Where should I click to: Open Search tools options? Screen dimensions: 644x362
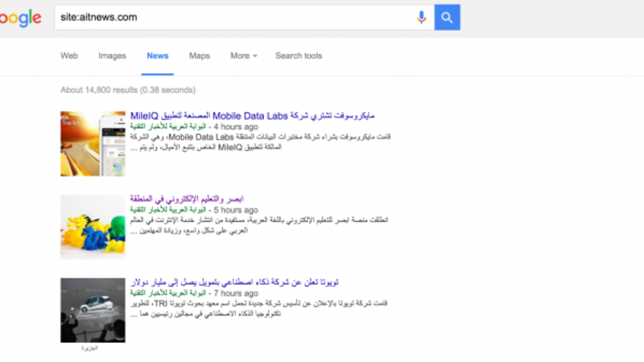coord(299,56)
